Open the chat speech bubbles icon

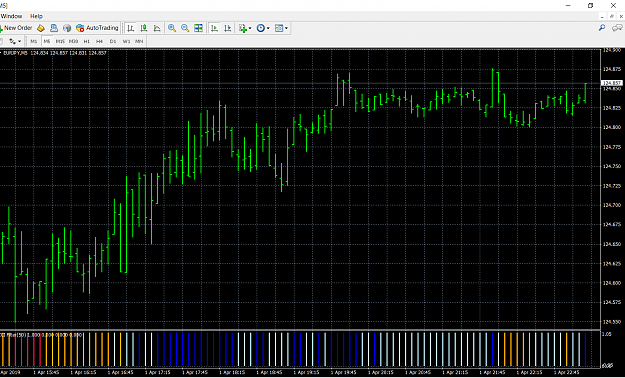point(617,28)
